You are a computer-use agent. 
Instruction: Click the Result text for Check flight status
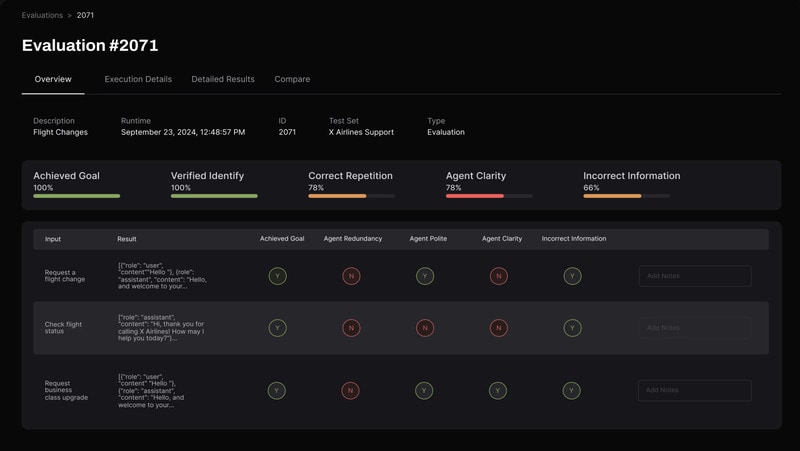pyautogui.click(x=162, y=328)
